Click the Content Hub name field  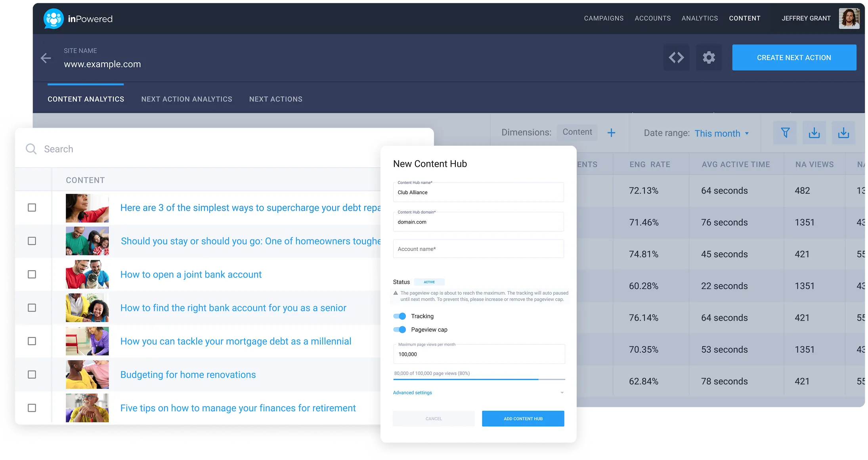tap(478, 192)
